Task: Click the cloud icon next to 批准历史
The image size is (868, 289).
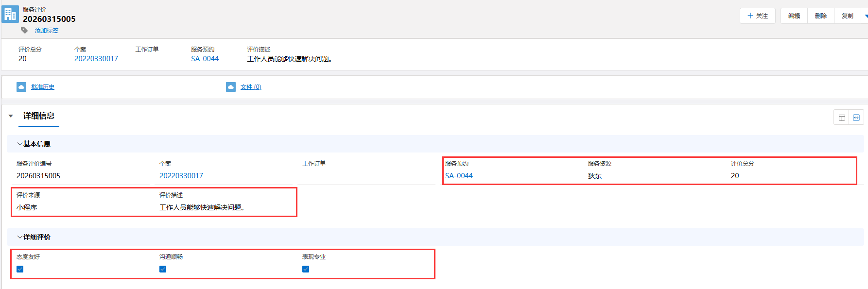Action: point(21,87)
